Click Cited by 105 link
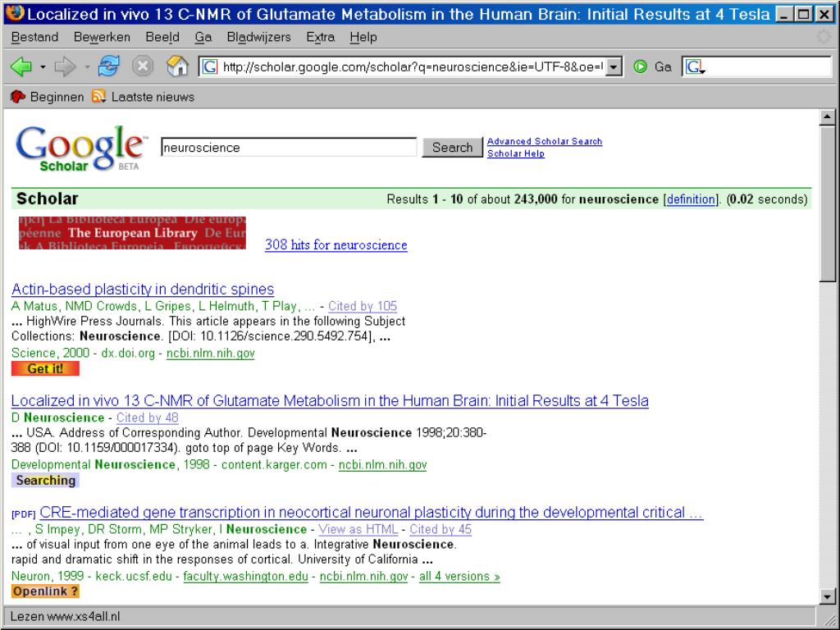The image size is (840, 630). 362,306
